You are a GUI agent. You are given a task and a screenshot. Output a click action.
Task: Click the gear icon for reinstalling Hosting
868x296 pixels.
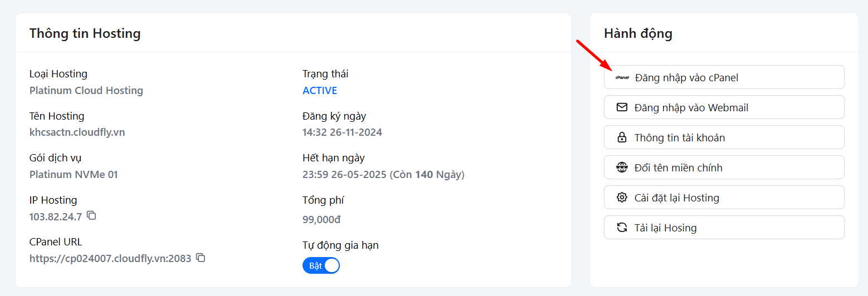point(622,198)
